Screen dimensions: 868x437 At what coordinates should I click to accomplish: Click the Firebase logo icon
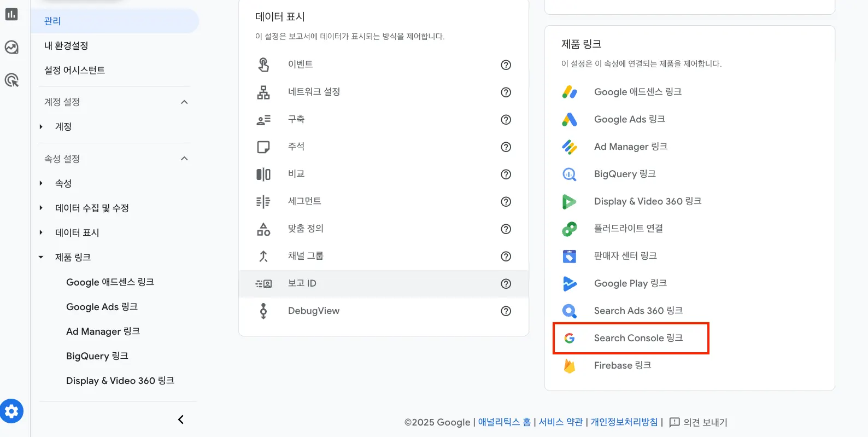pyautogui.click(x=570, y=365)
